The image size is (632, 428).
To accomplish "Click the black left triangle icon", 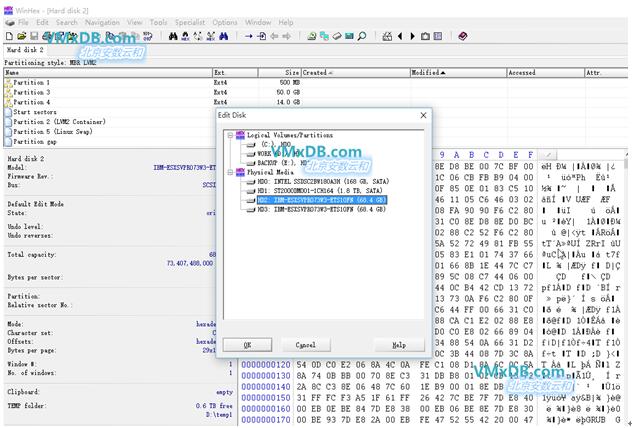I will point(400,36).
